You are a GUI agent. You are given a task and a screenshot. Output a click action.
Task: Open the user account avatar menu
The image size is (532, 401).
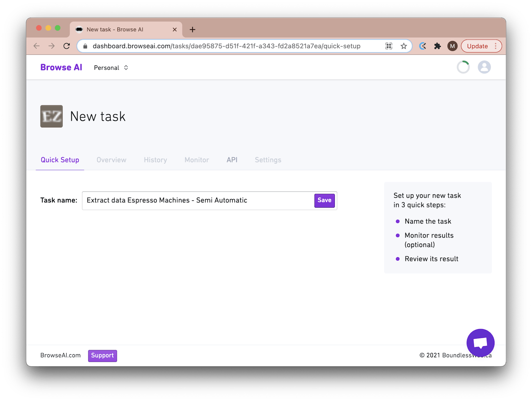[x=484, y=67]
